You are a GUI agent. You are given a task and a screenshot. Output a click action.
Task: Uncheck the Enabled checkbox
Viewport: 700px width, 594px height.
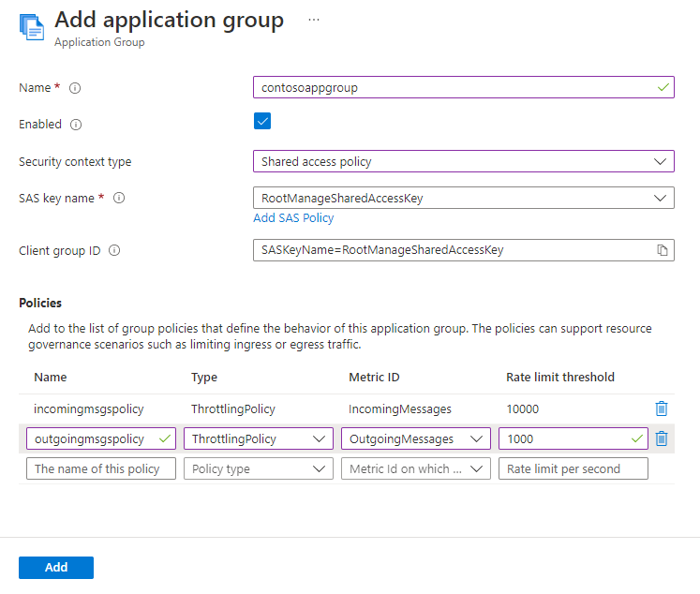262,121
